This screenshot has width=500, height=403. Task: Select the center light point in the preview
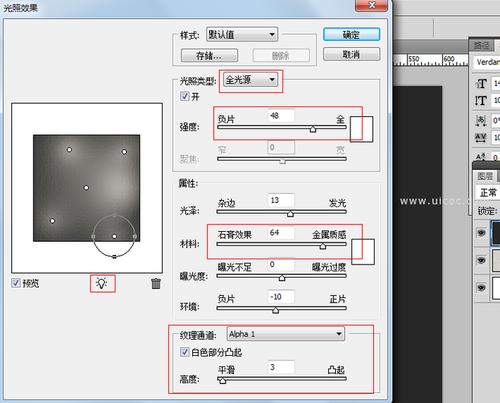click(86, 188)
